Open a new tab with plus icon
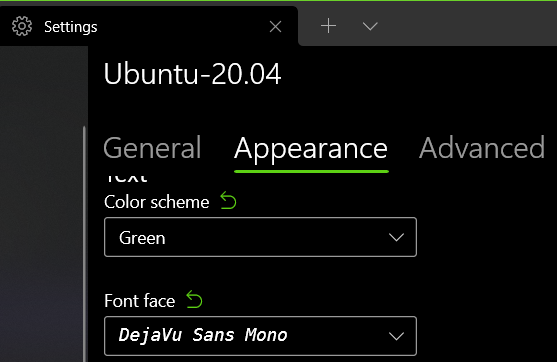Viewport: 557px width, 362px height. pos(328,26)
